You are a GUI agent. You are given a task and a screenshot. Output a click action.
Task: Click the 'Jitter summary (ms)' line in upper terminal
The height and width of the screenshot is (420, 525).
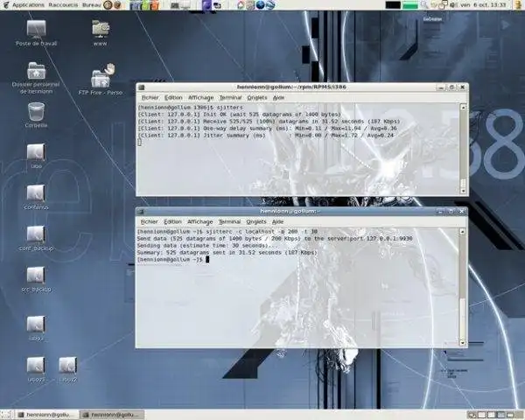266,136
